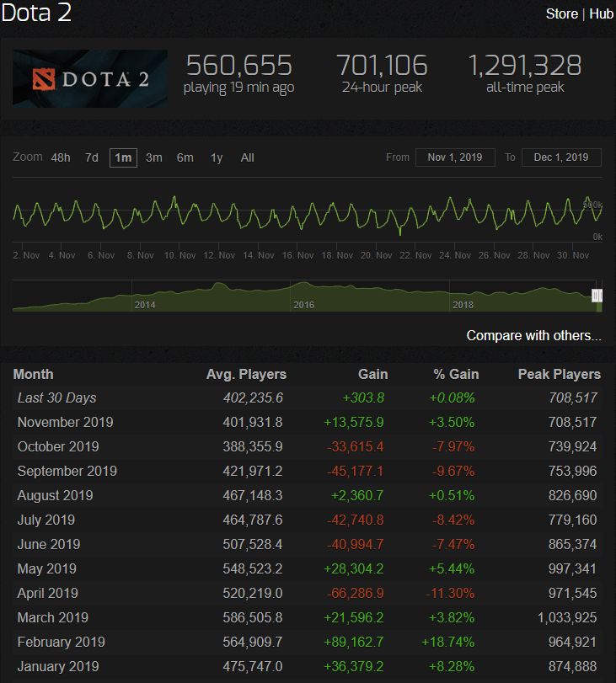Screen dimensions: 616x683
Task: Open the Hub link
Action: click(601, 14)
